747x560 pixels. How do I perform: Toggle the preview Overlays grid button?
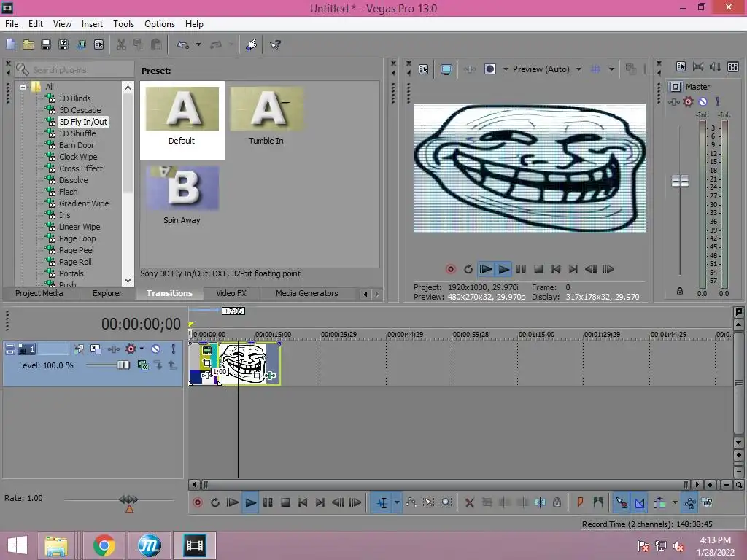pyautogui.click(x=595, y=69)
